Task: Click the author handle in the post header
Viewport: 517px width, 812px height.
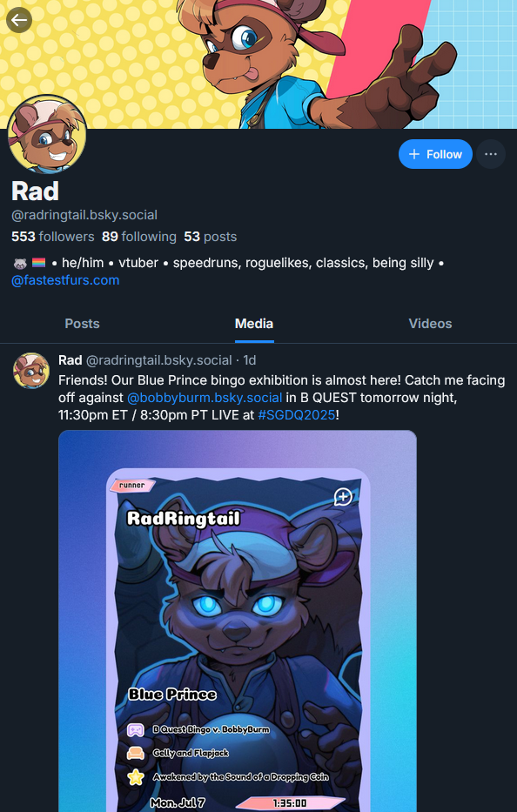Action: click(158, 360)
